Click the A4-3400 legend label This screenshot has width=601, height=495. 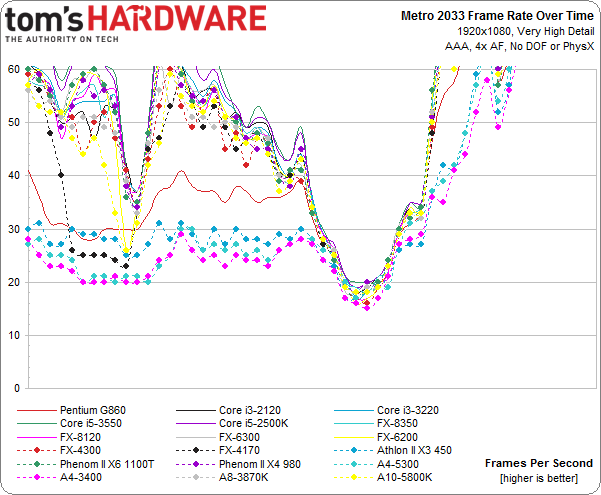coord(81,477)
